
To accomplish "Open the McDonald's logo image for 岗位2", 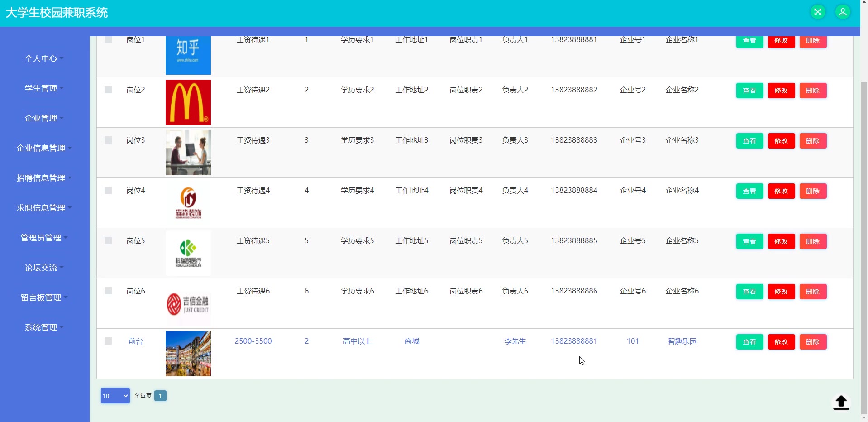I will 188,102.
